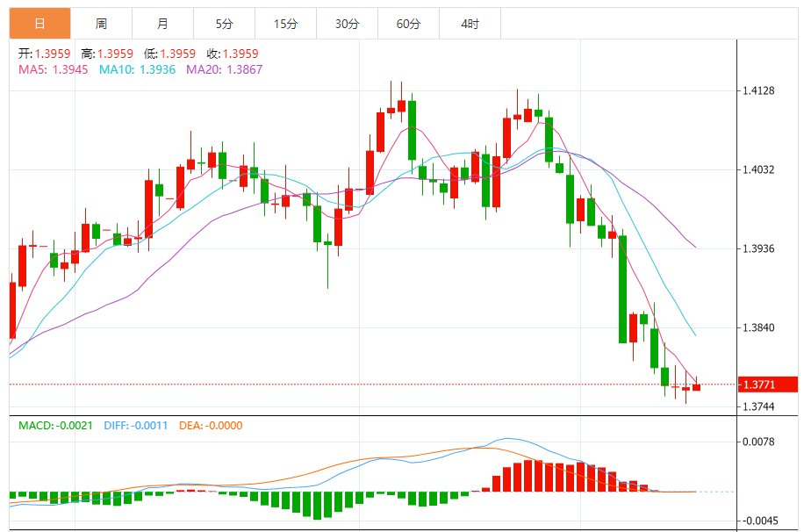The width and height of the screenshot is (804, 532).
Task: Click the MA5: 1.3945 indicator label
Action: [53, 69]
